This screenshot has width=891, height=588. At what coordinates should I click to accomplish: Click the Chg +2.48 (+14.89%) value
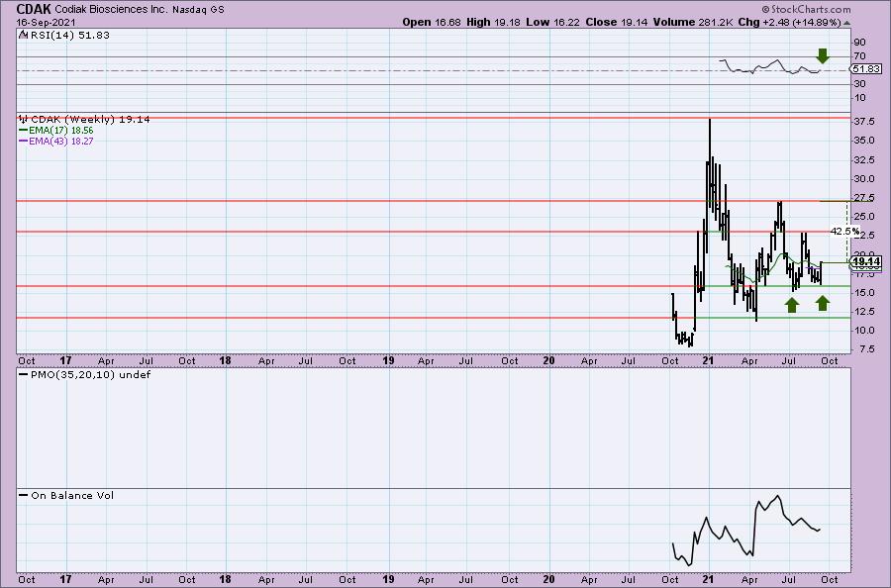(789, 22)
